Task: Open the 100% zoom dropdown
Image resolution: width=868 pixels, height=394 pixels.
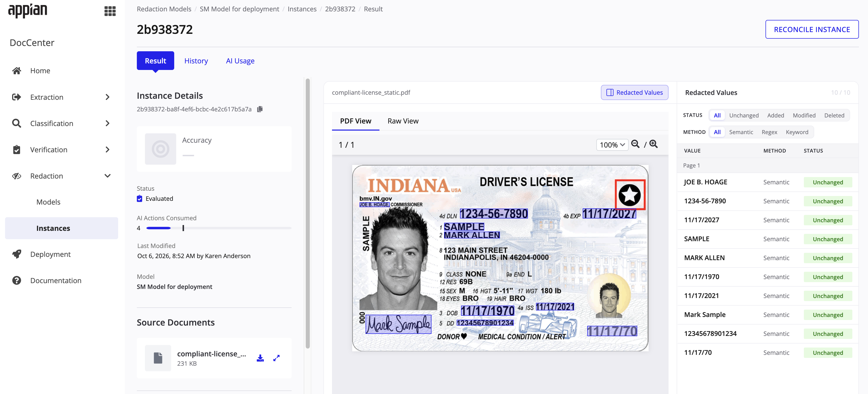Action: click(x=612, y=145)
